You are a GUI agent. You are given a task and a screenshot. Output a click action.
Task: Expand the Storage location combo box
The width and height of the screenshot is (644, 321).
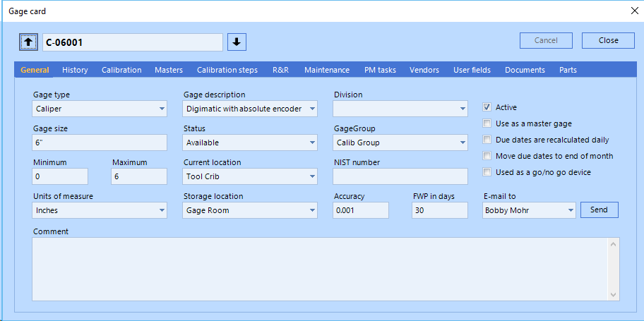click(x=312, y=210)
